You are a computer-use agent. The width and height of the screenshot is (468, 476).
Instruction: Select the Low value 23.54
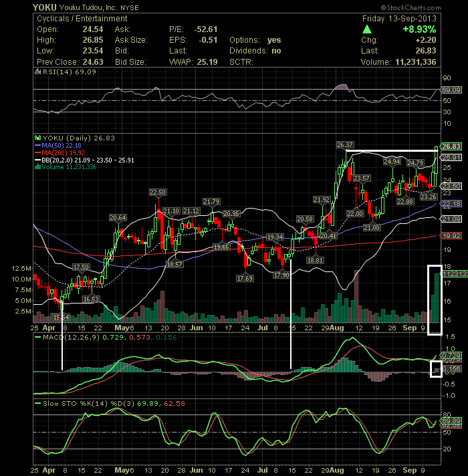[93, 51]
